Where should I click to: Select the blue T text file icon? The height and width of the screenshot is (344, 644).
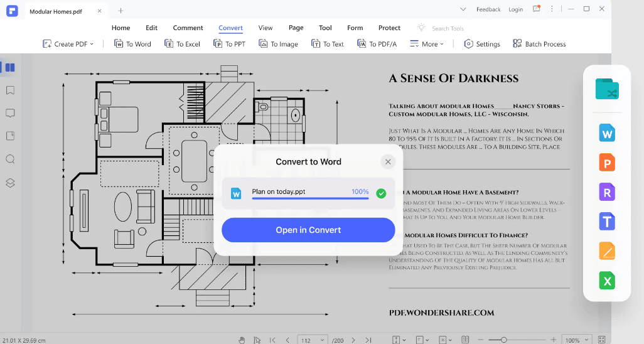click(607, 222)
